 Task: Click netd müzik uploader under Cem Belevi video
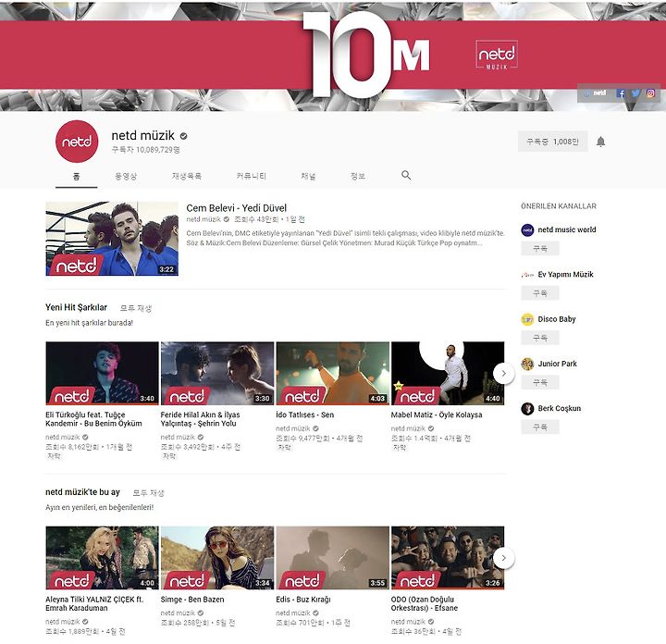(203, 219)
